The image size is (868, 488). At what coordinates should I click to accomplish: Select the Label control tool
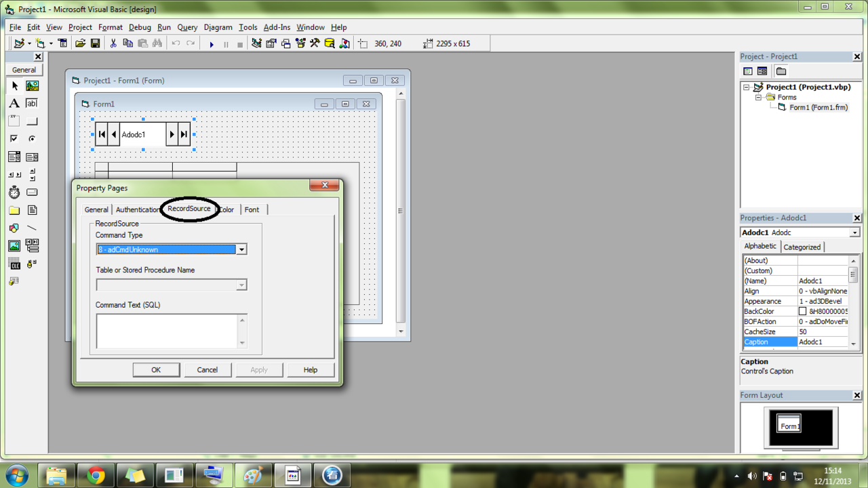coord(14,104)
